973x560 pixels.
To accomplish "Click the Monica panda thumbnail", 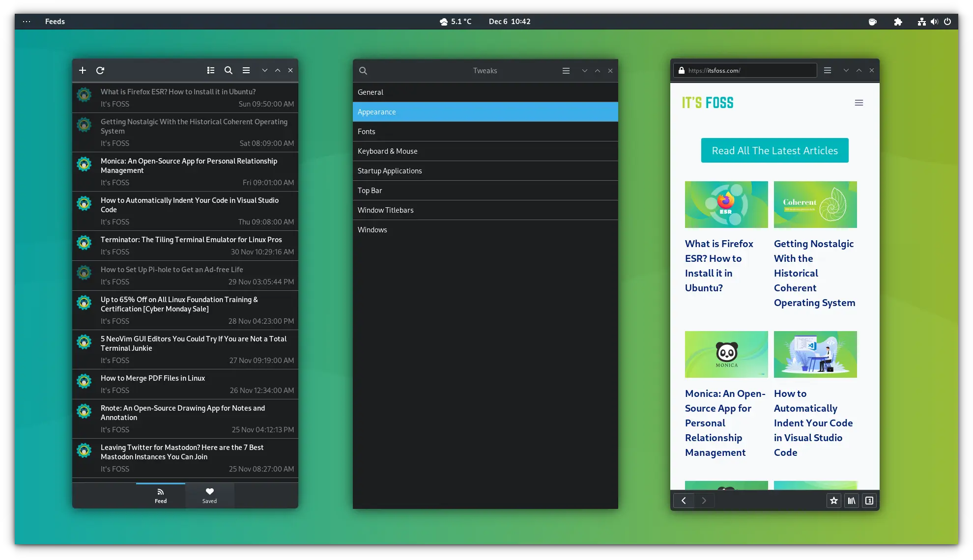I will pos(726,354).
